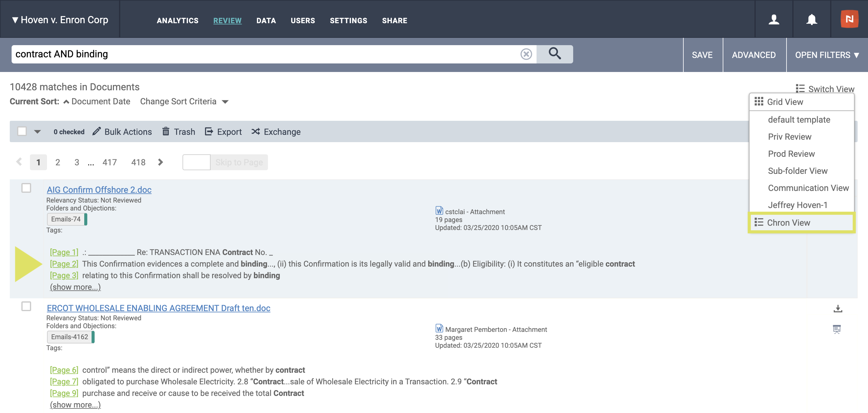Screen dimensions: 868x413
Task: Click the Export icon in toolbar
Action: pos(209,131)
